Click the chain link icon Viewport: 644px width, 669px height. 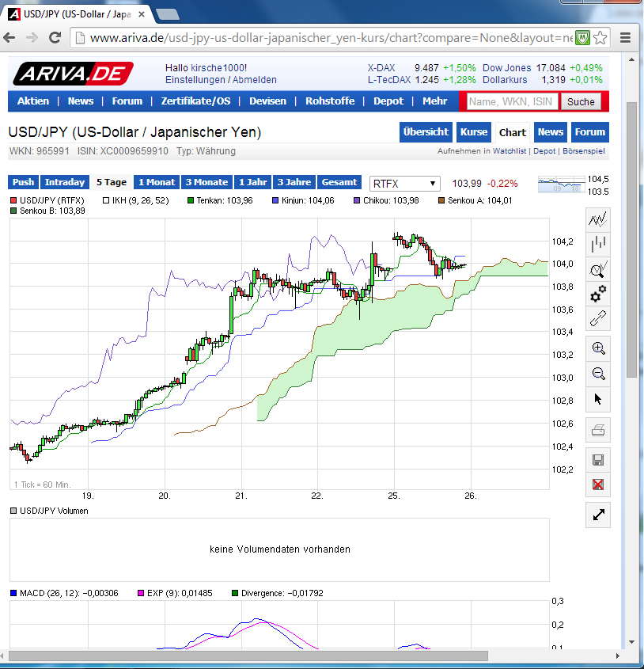(597, 318)
